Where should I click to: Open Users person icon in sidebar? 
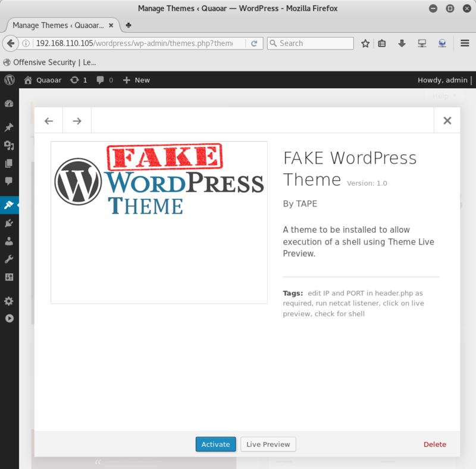click(9, 241)
